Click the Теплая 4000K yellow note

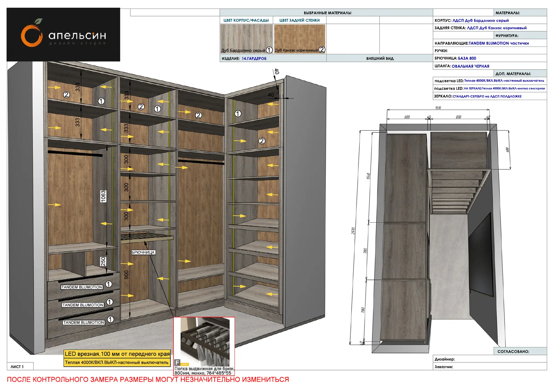click(x=117, y=362)
